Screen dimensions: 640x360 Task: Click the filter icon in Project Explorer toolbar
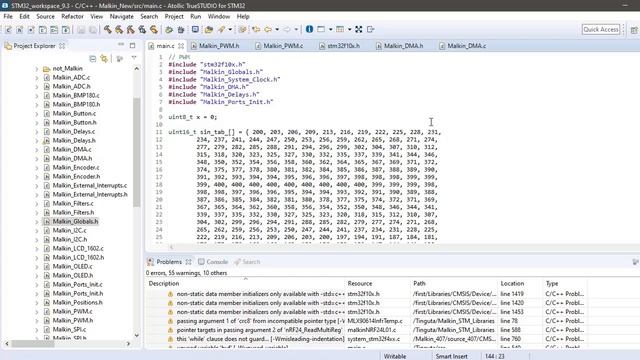point(120,59)
